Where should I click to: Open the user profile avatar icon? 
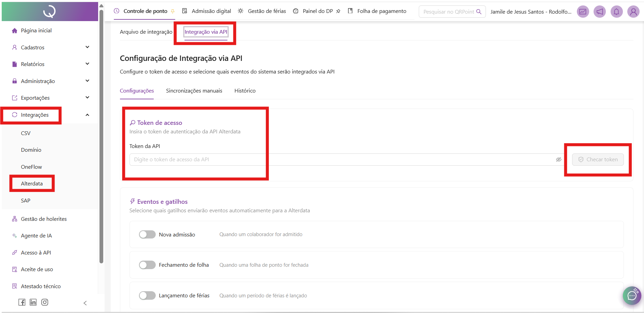[633, 12]
